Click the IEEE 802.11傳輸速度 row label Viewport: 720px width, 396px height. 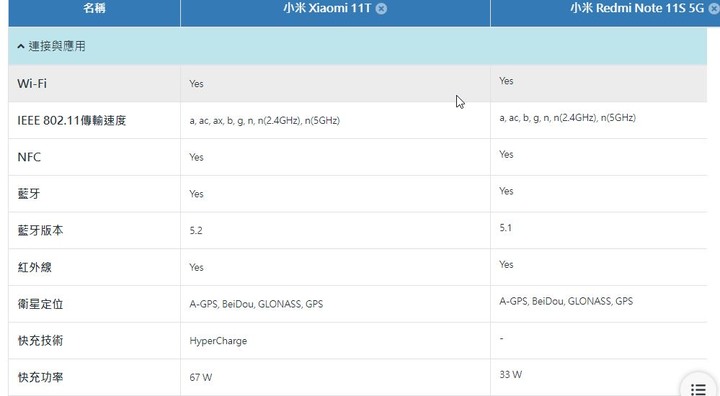[72, 120]
